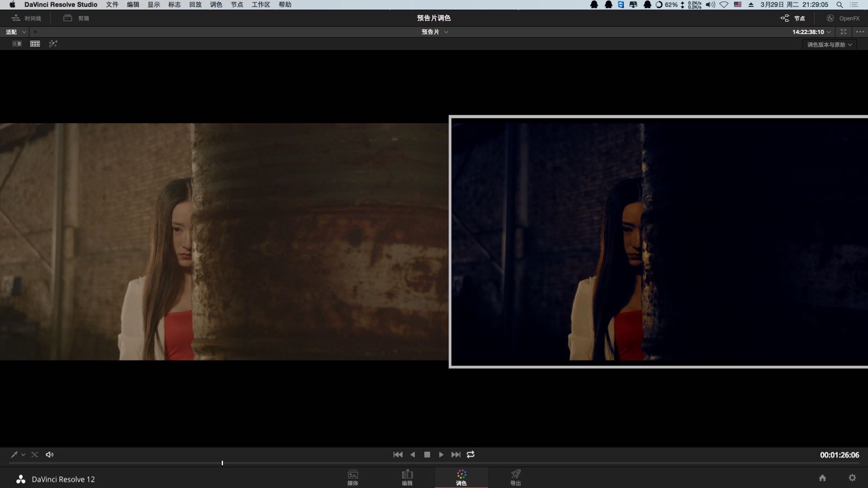Click the date and time 3月29日 周二
The image size is (868, 488).
[x=780, y=4]
